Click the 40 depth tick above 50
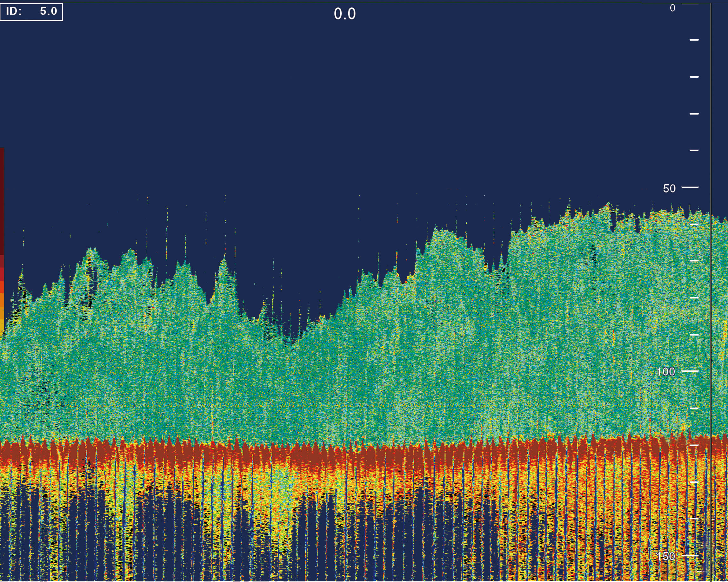Screen dimensions: 728x582 694,150
